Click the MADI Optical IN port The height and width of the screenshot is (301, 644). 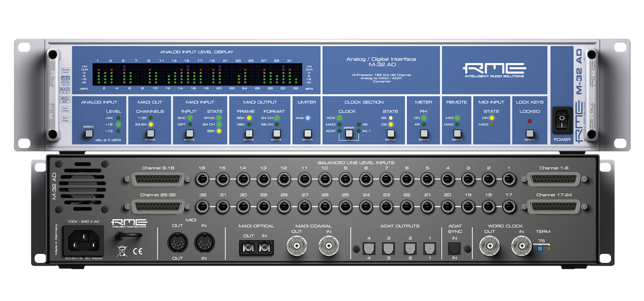pos(264,248)
